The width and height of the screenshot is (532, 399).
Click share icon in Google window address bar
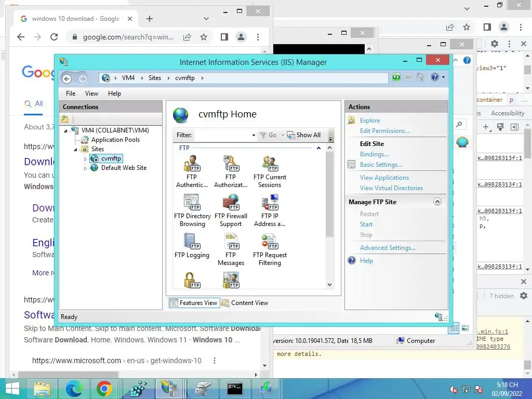click(187, 37)
